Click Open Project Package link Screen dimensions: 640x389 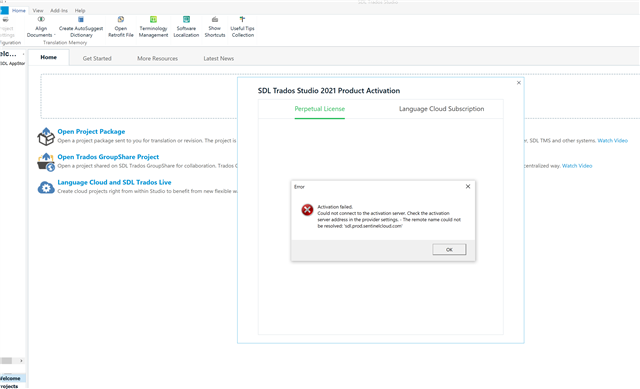pos(91,131)
